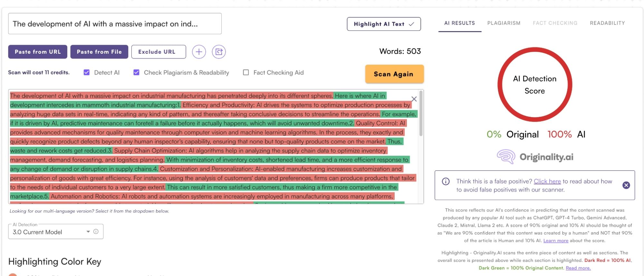The width and height of the screenshot is (644, 276).
Task: Uncheck the Detect AI checkbox
Action: (x=87, y=73)
